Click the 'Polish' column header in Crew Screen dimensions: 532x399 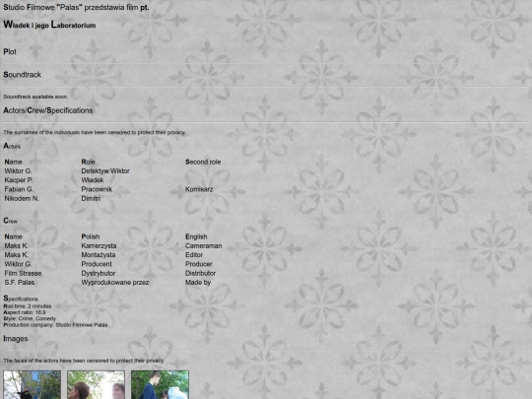pyautogui.click(x=91, y=236)
